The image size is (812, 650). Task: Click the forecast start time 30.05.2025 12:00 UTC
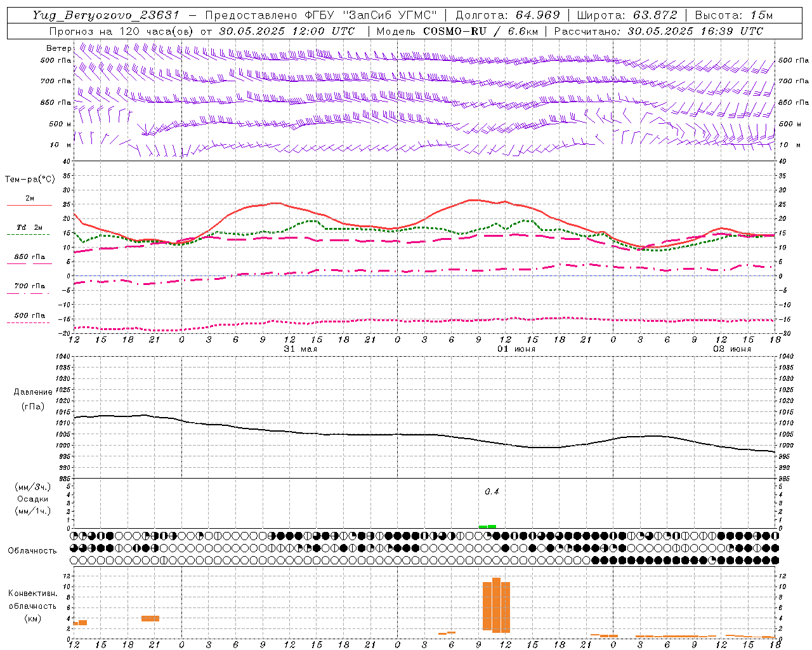click(287, 31)
